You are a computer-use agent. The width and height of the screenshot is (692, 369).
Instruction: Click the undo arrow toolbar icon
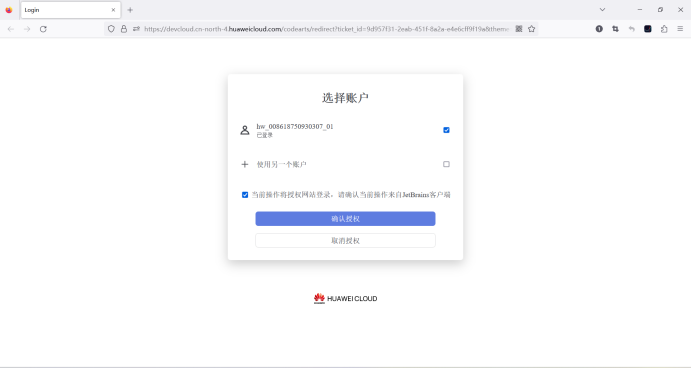(632, 29)
